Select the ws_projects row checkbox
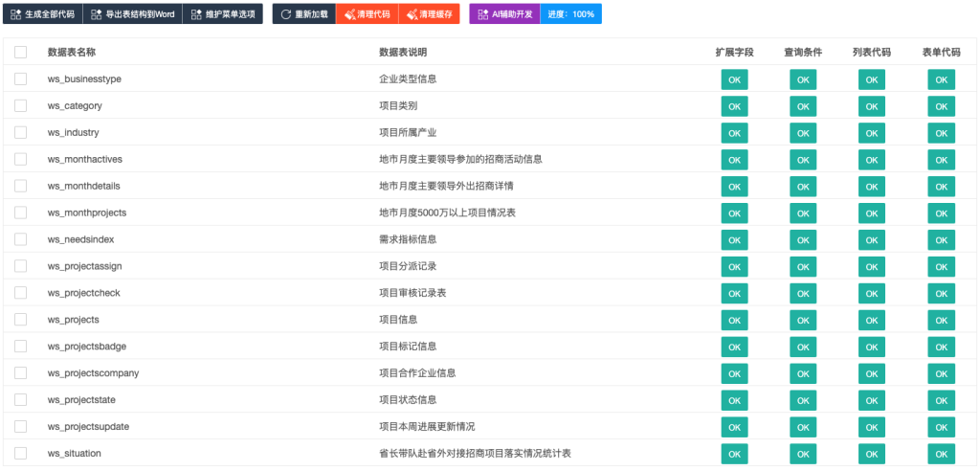This screenshot has width=980, height=471. 21,320
